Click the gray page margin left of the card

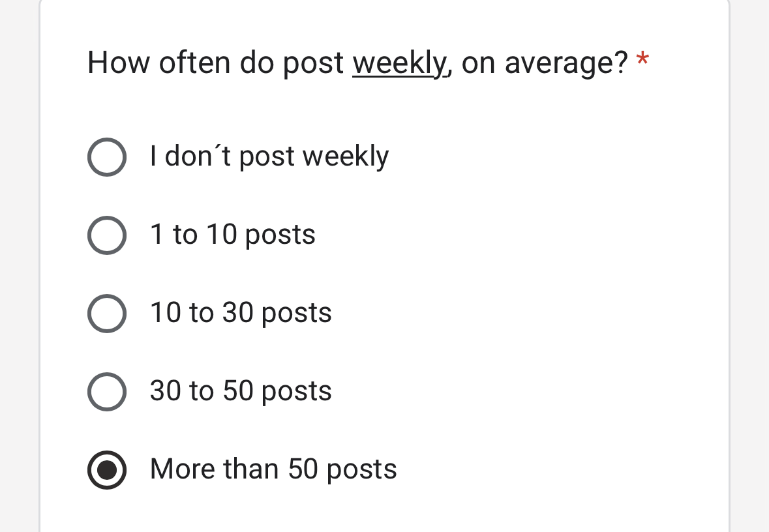pos(19,261)
